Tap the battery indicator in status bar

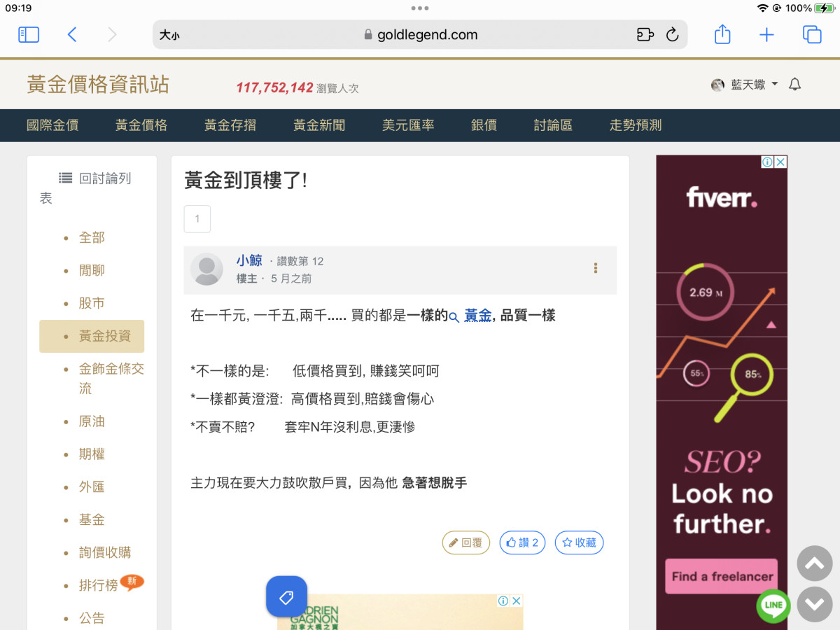point(824,8)
